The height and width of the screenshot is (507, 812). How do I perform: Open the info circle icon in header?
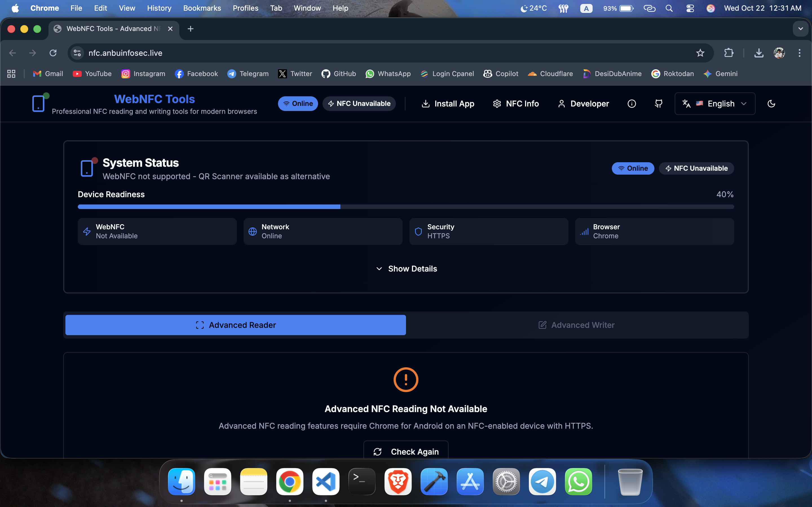(x=632, y=104)
